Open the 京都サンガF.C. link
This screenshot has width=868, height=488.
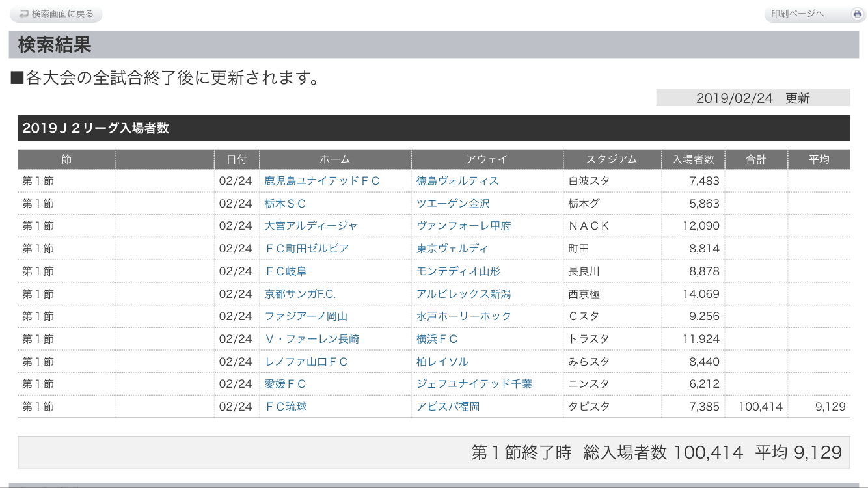click(300, 294)
